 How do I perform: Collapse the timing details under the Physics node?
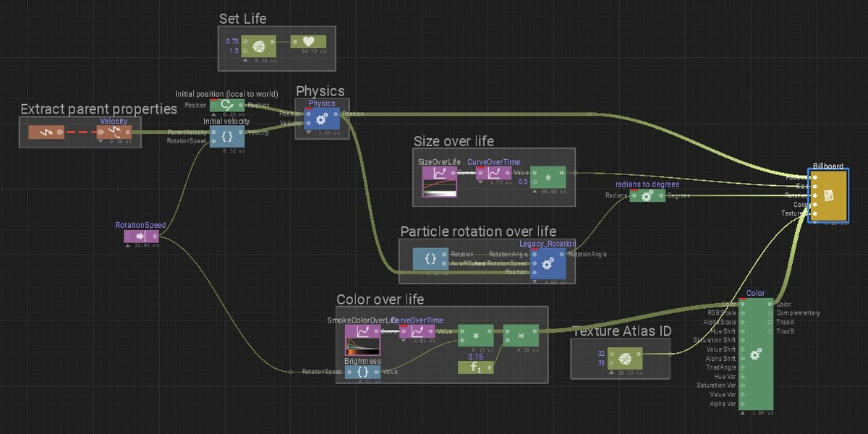[x=309, y=133]
